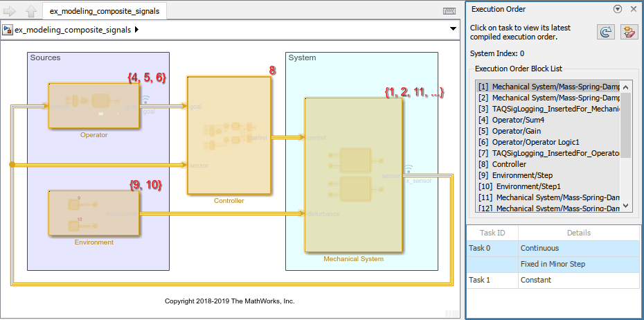Image resolution: width=644 pixels, height=320 pixels.
Task: Select the Operator subsystem block
Action: [93, 105]
